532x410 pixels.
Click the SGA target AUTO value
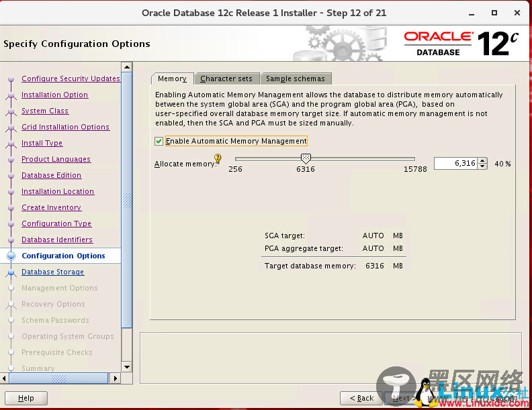(373, 236)
